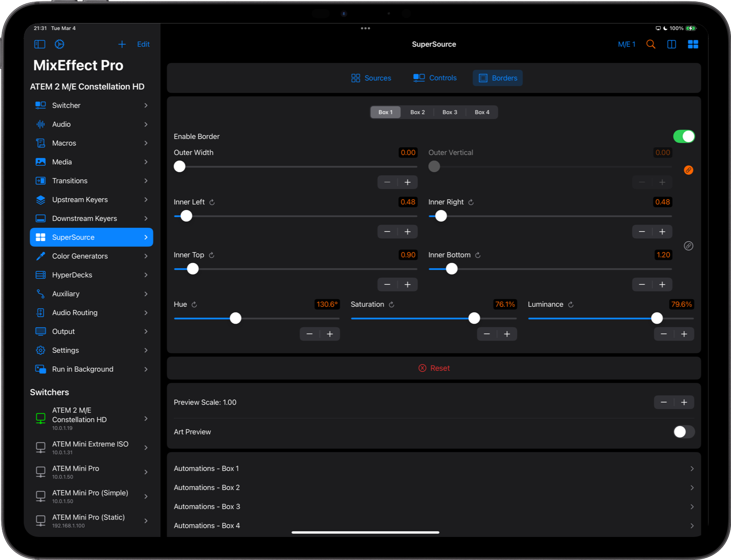The height and width of the screenshot is (560, 731).
Task: Click the Auxiliary routing icon
Action: pos(41,294)
